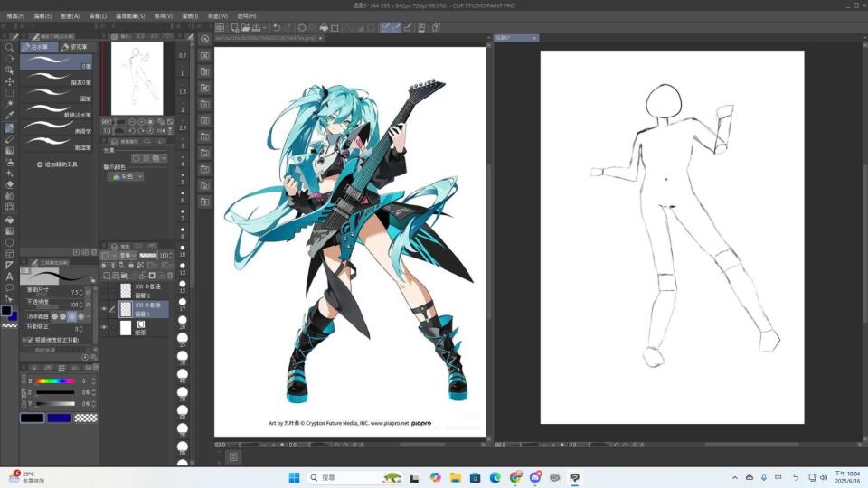Click the rainbow hue slider
Image resolution: width=868 pixels, height=488 pixels.
coord(55,381)
